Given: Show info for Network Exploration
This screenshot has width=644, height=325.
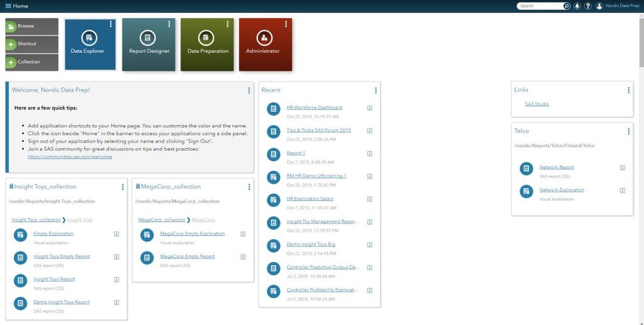Looking at the screenshot, I should pyautogui.click(x=622, y=190).
